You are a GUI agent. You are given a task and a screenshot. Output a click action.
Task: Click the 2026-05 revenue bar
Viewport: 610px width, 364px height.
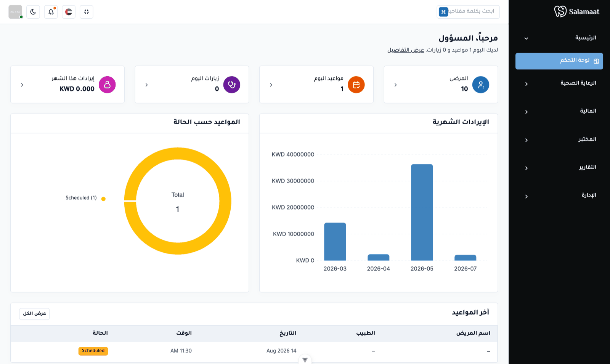[422, 212]
